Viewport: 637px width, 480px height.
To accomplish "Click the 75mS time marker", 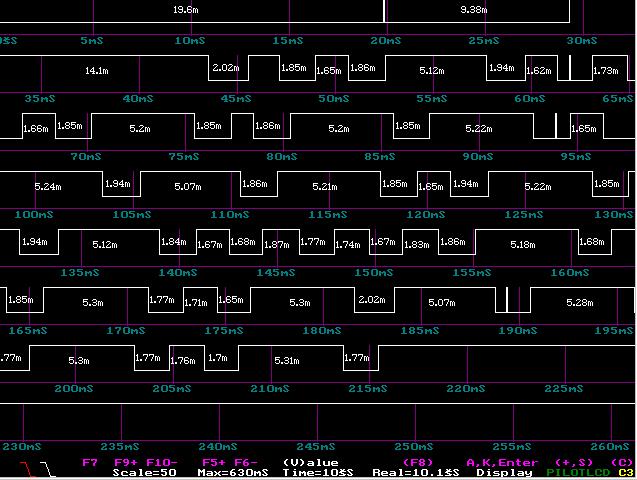I will point(184,157).
